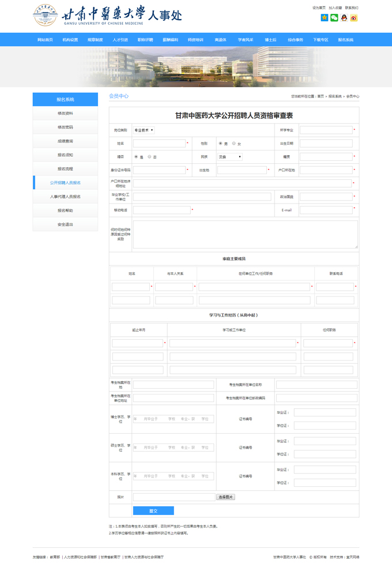Click the yellow star favorites icon
Image resolution: width=392 pixels, height=564 pixels.
click(325, 18)
